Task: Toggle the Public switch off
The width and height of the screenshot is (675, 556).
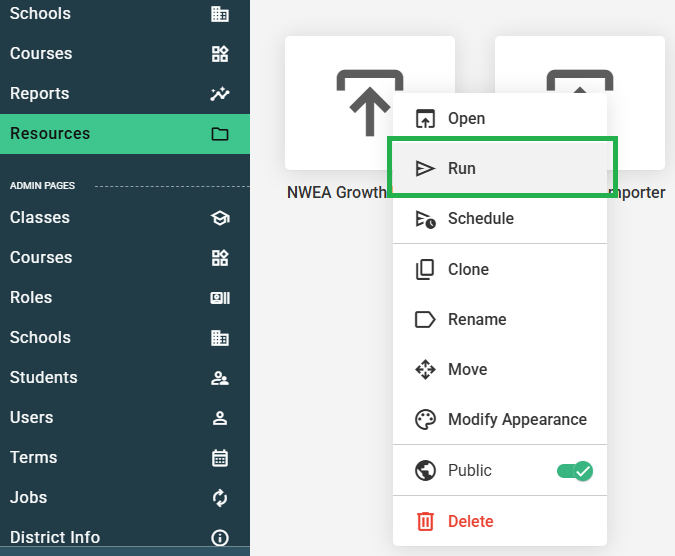Action: [x=575, y=471]
